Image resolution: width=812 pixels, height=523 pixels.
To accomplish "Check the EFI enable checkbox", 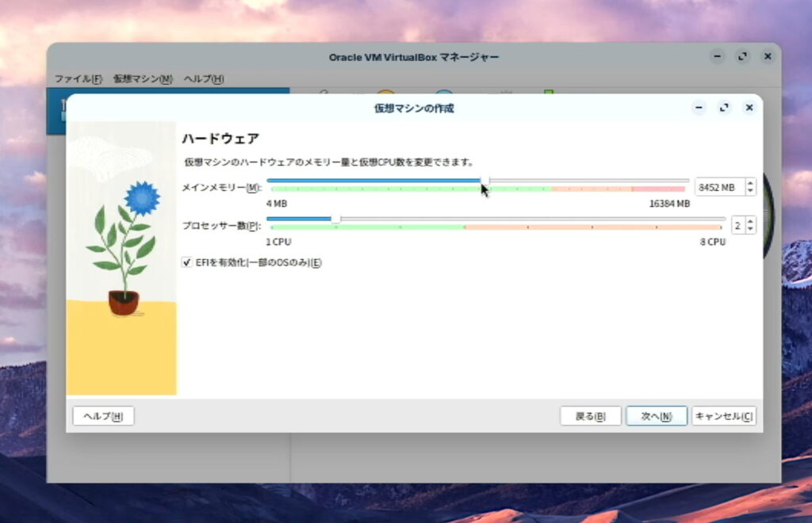I will 187,262.
